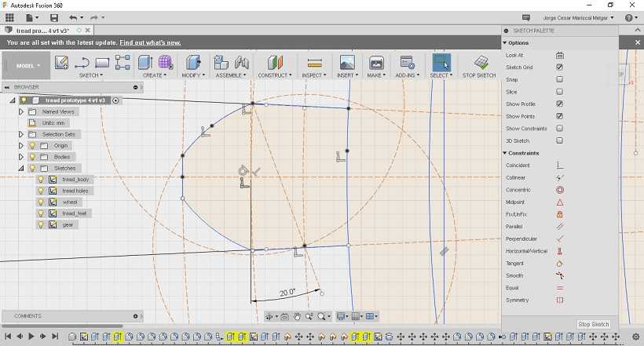Collapse the tread prototype 4 root node
The width and height of the screenshot is (644, 346).
pyautogui.click(x=13, y=100)
